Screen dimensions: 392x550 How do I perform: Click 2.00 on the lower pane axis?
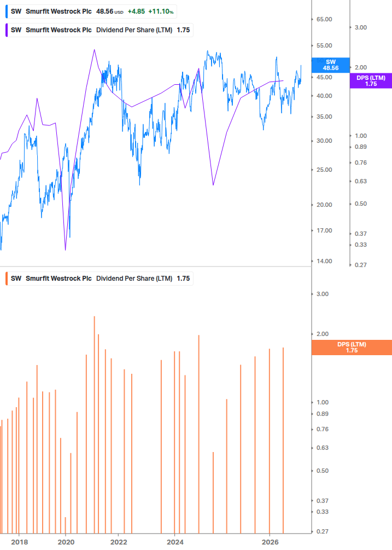[x=323, y=334]
